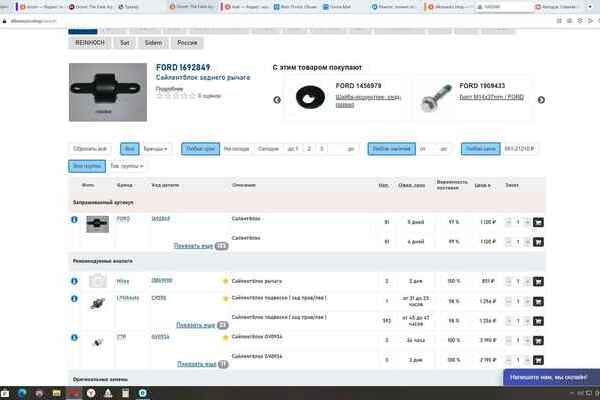Open the Сайлентблок подвески row product thumbnail
The image size is (600, 400).
(98, 303)
